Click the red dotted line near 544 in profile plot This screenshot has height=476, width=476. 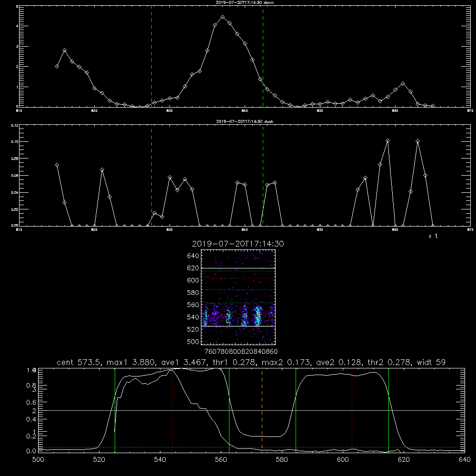point(172,410)
